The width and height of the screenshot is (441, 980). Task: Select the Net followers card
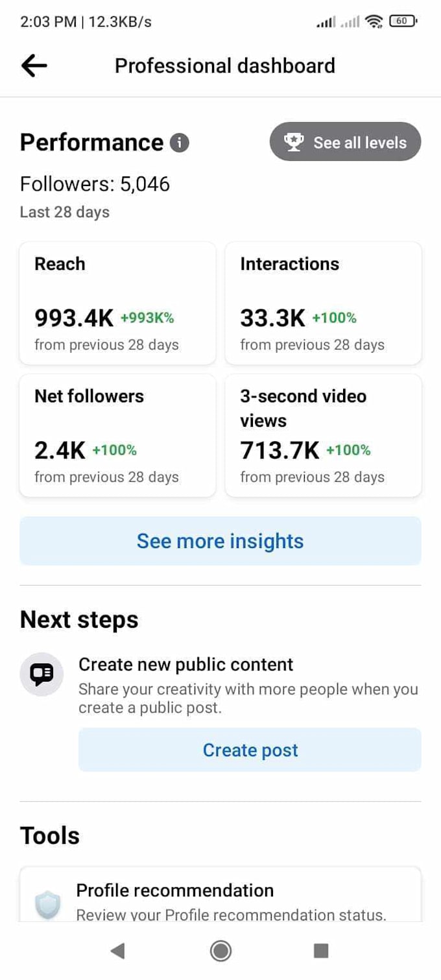pos(117,435)
